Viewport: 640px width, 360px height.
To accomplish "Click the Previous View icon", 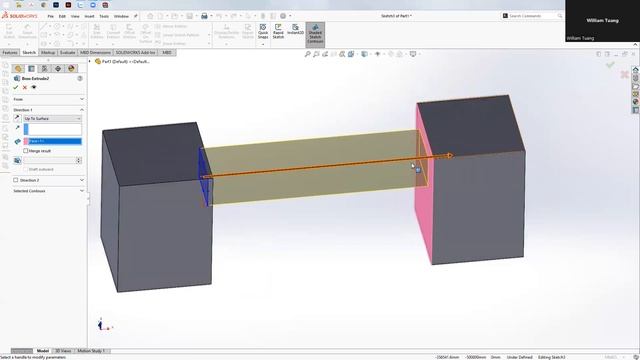I will click(x=325, y=54).
